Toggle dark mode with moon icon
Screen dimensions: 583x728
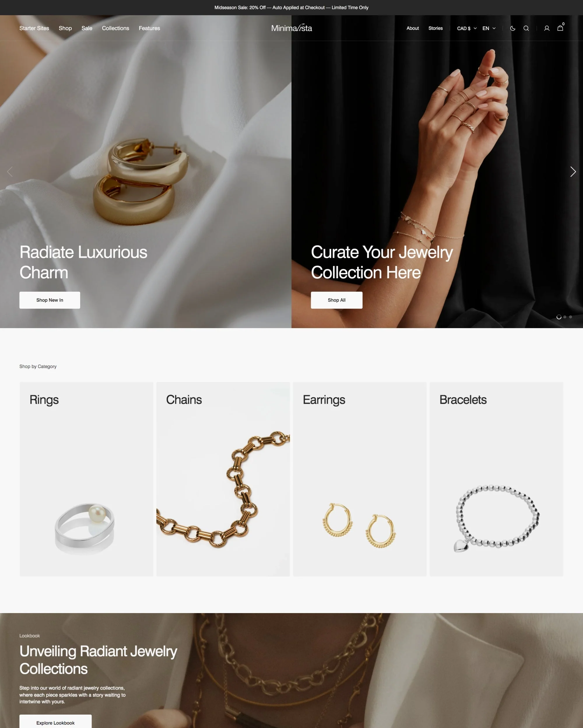[x=513, y=28]
